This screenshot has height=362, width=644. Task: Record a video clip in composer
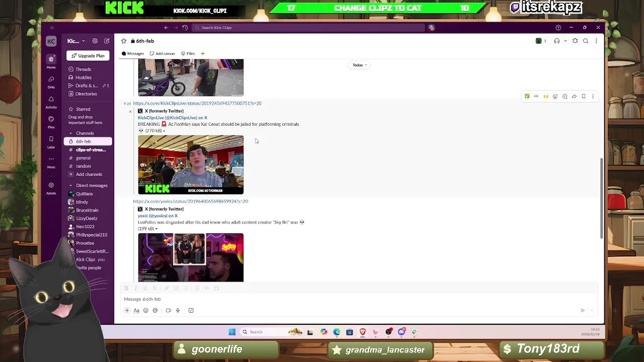(168, 311)
